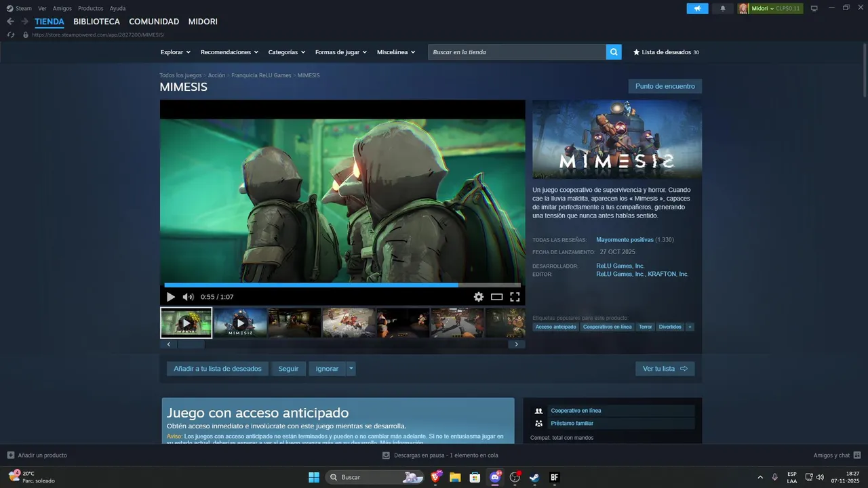Open the arrow dropdown beside Ignorar
Viewport: 868px width, 488px height.
click(x=351, y=369)
